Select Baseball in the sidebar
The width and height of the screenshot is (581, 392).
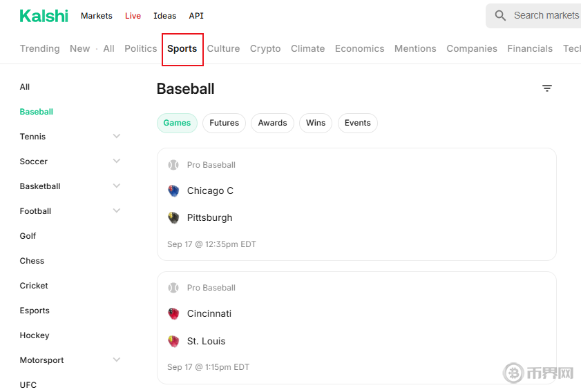(x=37, y=112)
